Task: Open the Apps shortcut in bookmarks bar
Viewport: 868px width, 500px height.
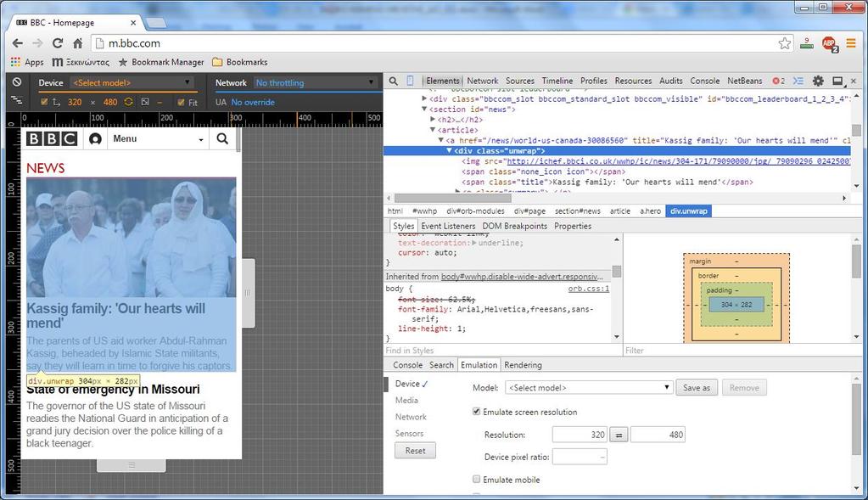Action: point(27,62)
